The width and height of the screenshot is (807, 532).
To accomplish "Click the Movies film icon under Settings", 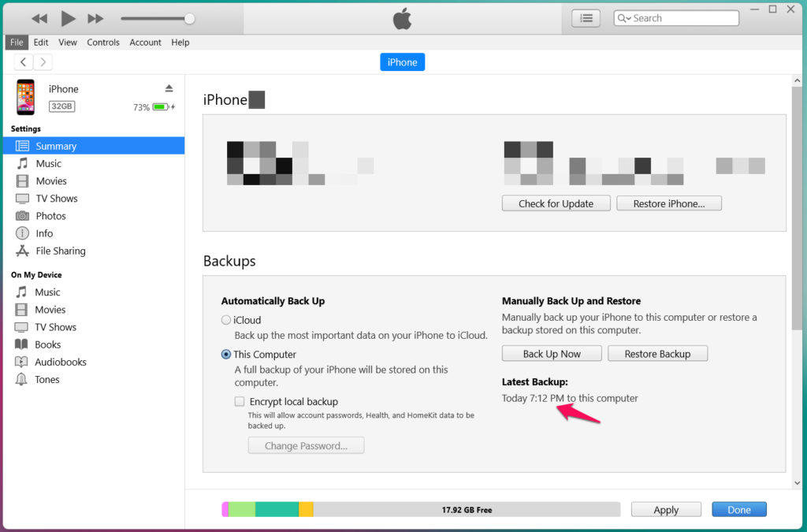I will point(22,181).
